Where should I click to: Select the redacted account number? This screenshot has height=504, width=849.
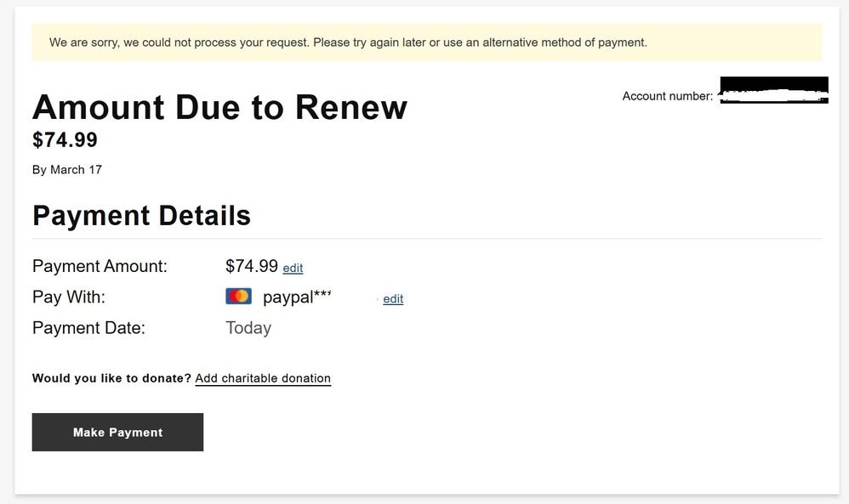pos(774,90)
